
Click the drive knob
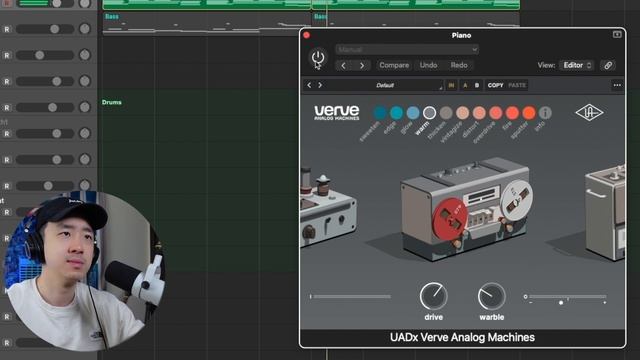(x=433, y=296)
